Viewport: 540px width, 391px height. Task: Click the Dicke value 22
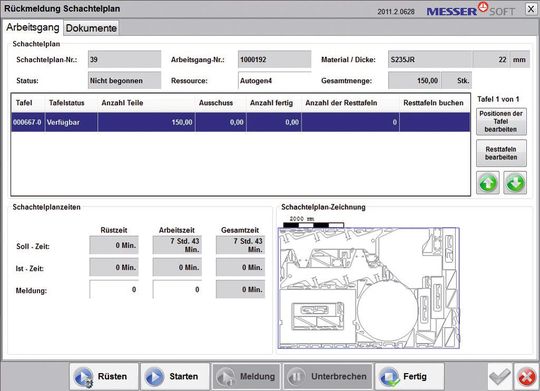[491, 59]
